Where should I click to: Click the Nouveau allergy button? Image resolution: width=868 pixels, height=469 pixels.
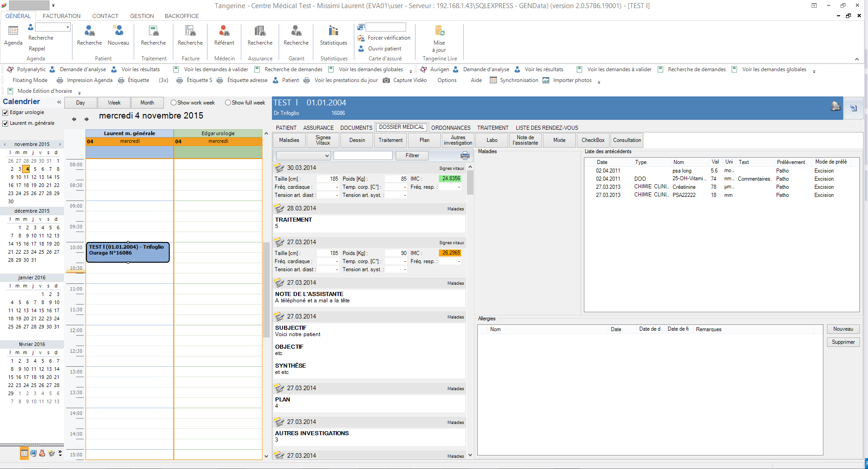[843, 329]
